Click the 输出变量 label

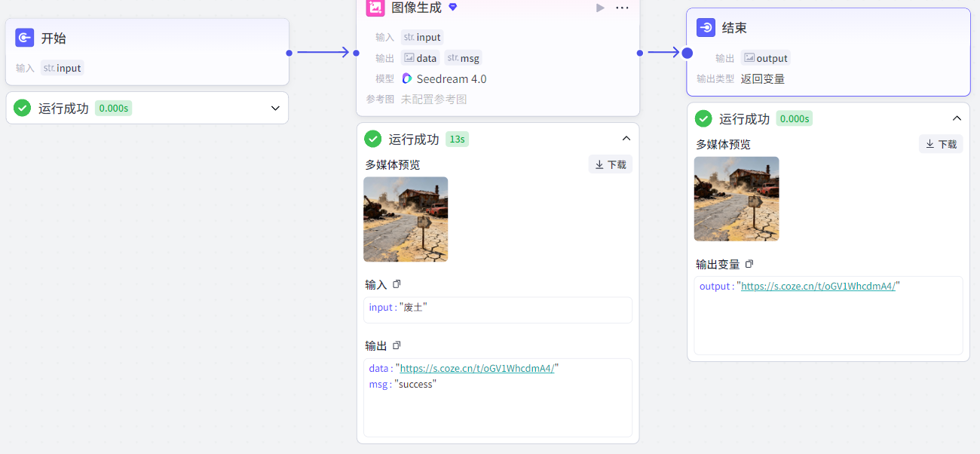pyautogui.click(x=718, y=264)
